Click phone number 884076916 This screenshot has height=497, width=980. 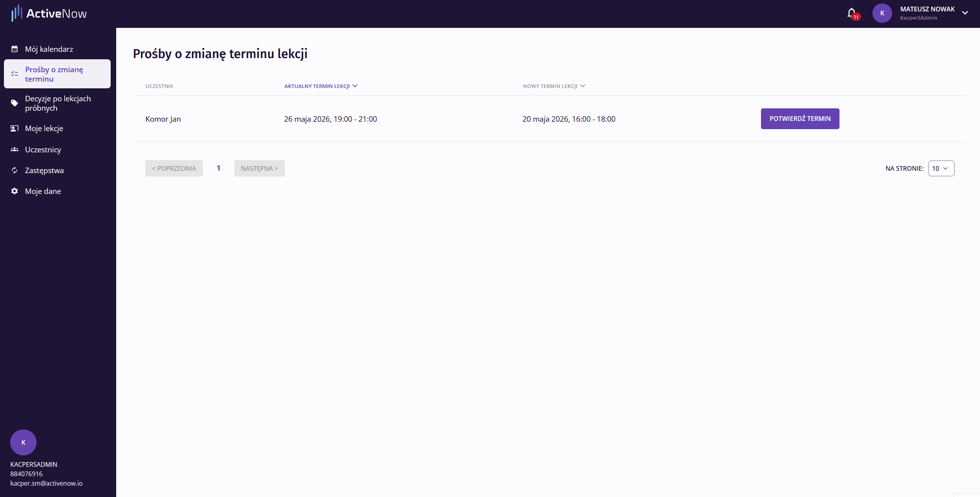point(26,474)
